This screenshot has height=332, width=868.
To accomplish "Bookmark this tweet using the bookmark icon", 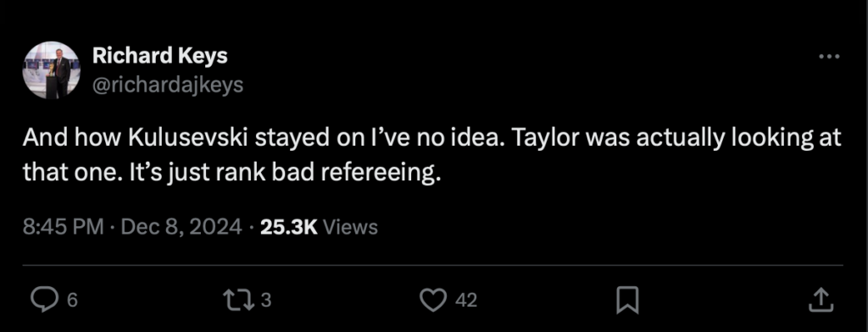I will point(628,301).
